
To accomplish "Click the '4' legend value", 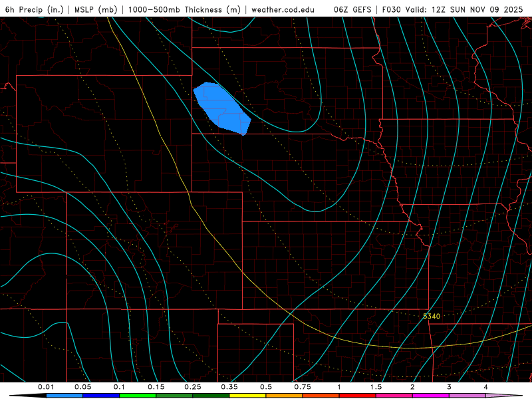I will pyautogui.click(x=486, y=387).
